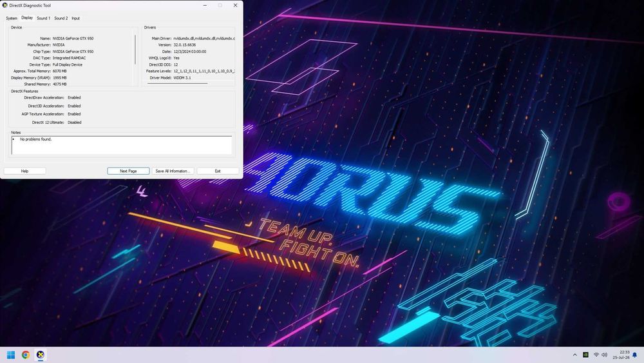Open the volume speaker control
644x363 pixels.
(x=604, y=355)
